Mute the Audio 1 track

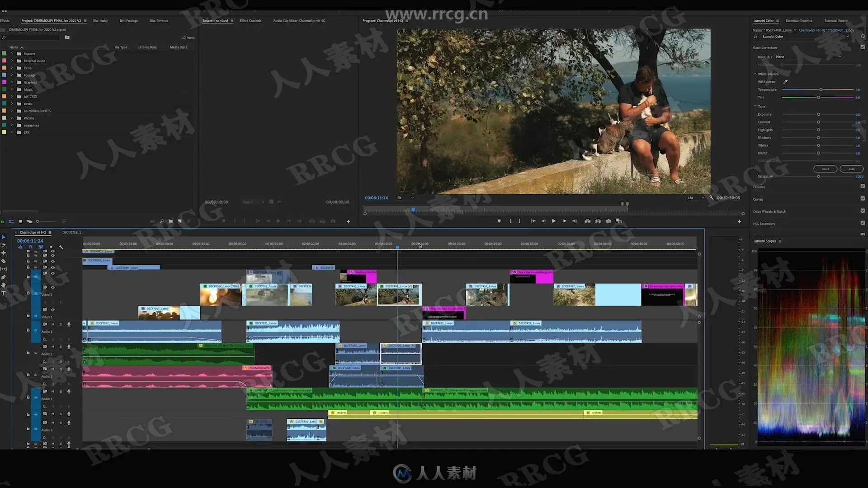coord(53,324)
